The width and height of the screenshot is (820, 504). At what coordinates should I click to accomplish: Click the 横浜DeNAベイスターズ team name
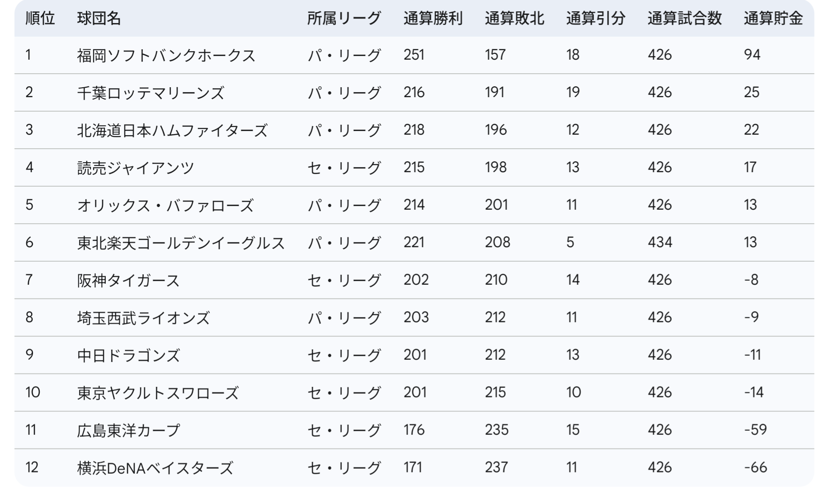coord(155,468)
